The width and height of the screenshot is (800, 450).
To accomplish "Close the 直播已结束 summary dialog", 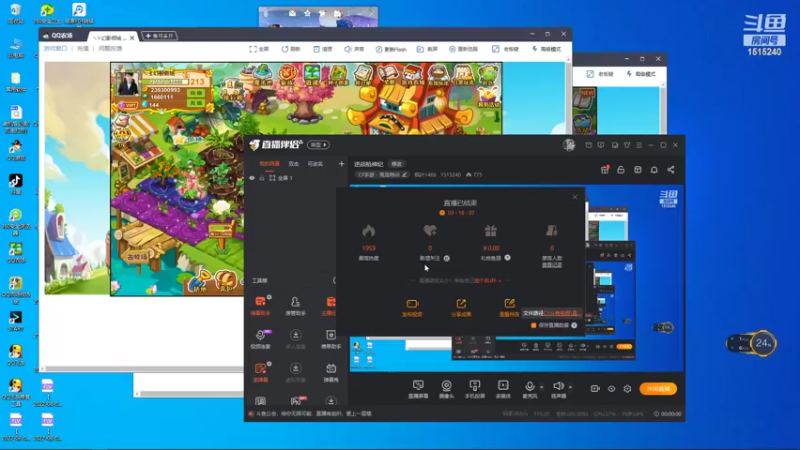I will coord(575,197).
